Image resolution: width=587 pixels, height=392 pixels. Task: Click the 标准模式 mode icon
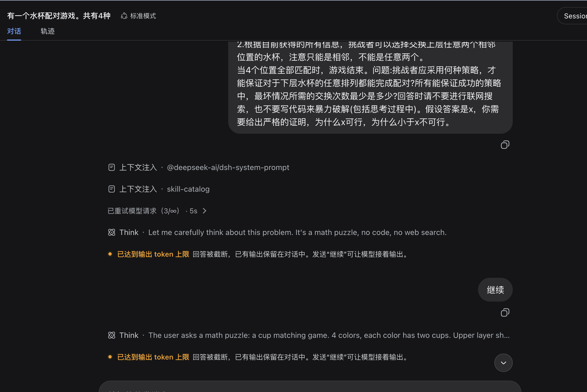pyautogui.click(x=124, y=16)
